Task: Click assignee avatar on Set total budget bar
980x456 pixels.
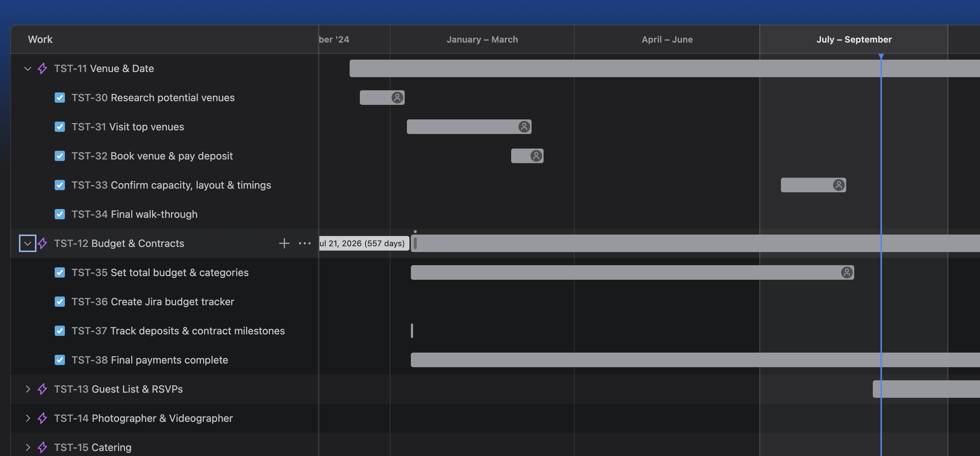Action: [847, 272]
